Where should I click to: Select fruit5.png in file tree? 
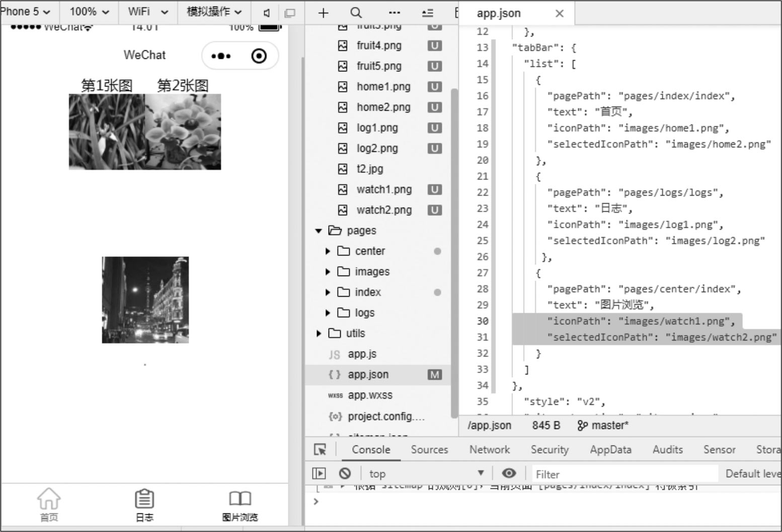tap(379, 66)
